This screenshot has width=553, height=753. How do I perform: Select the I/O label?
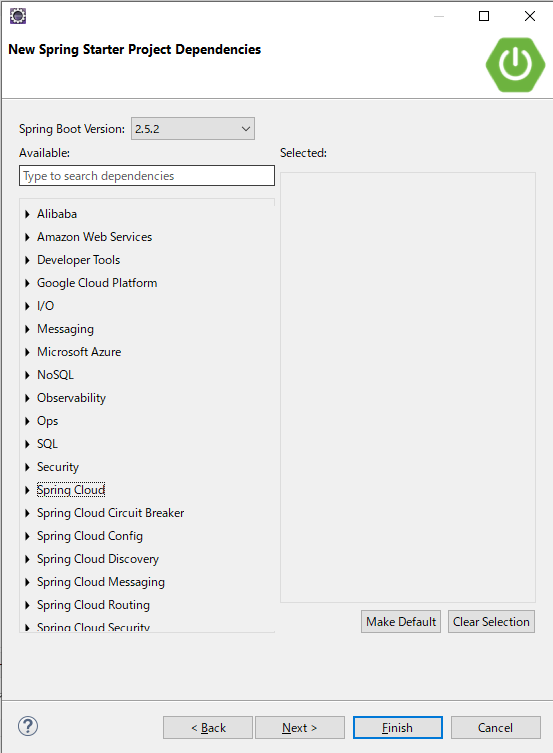coord(46,306)
